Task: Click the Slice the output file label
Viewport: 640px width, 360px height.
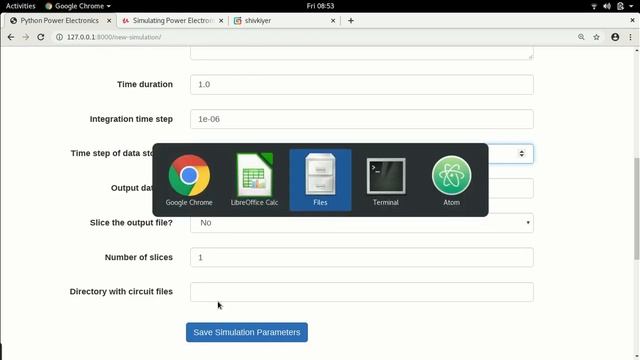Action: click(131, 222)
